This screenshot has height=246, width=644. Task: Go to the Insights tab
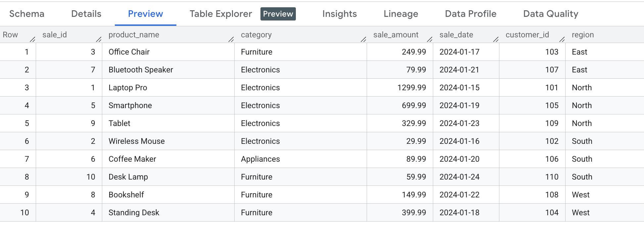(340, 14)
